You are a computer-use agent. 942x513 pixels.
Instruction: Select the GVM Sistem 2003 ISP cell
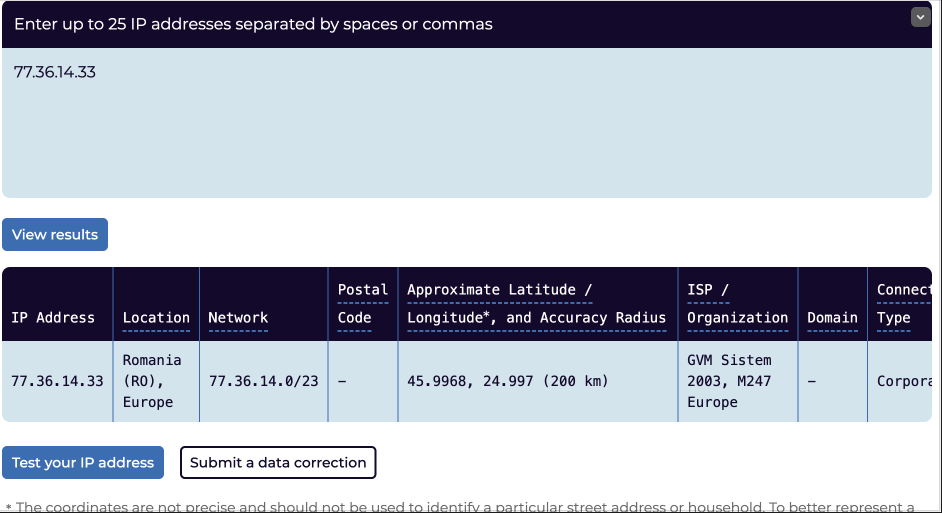coord(729,381)
